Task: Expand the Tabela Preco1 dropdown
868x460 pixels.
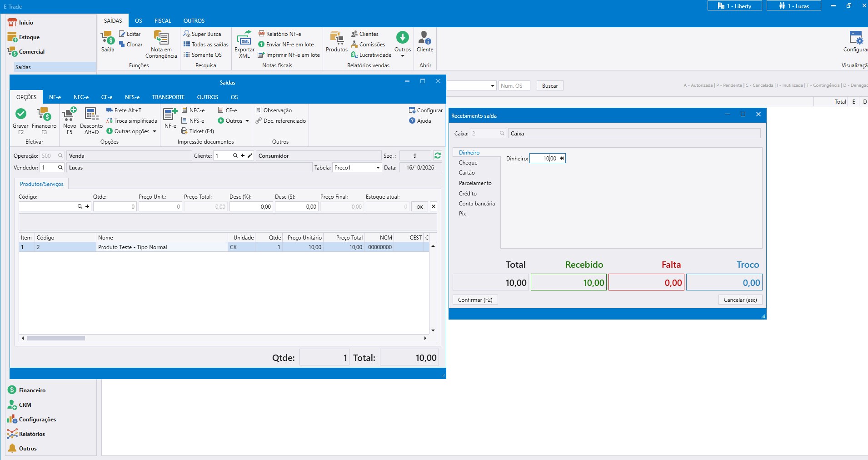Action: click(378, 168)
